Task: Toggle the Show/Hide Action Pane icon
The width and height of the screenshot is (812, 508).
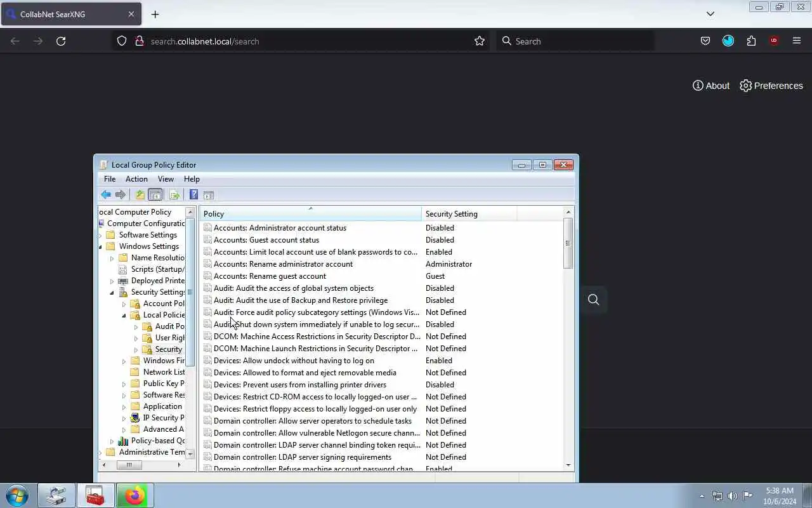Action: (x=209, y=195)
